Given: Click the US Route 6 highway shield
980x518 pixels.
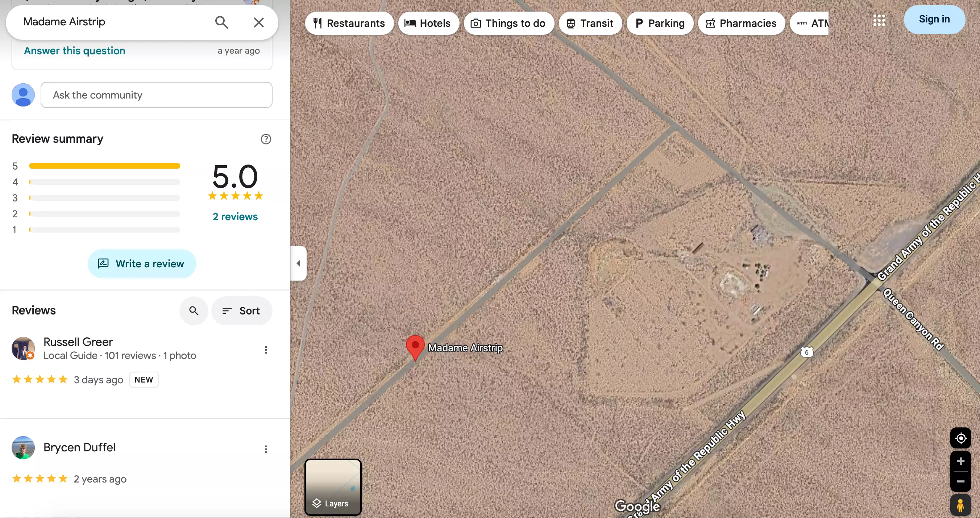Looking at the screenshot, I should click(x=806, y=352).
